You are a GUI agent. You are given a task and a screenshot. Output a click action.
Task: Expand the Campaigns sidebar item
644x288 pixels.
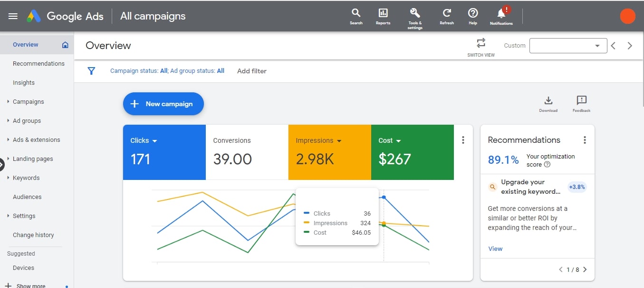[x=29, y=101]
